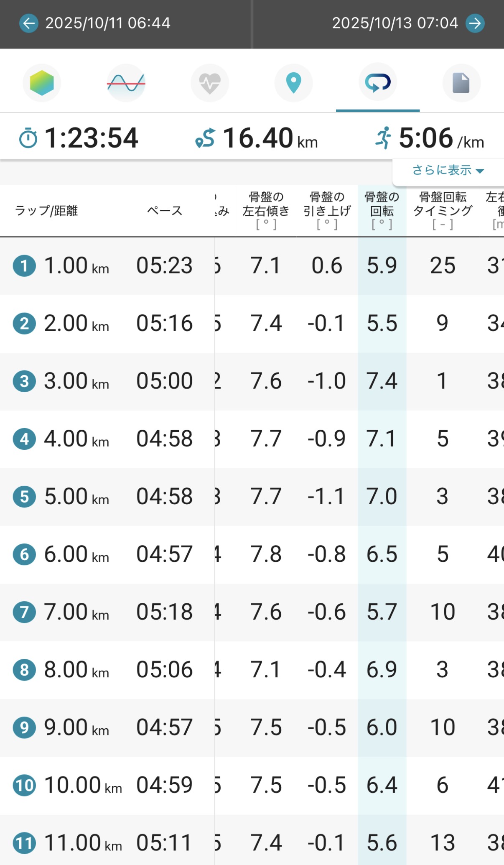This screenshot has height=865, width=504.
Task: Tap the lap 10 number badge
Action: coord(24,786)
